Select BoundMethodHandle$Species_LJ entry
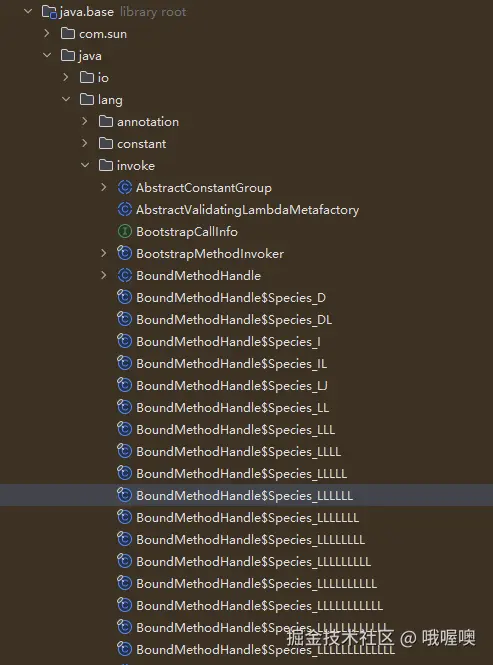The height and width of the screenshot is (665, 493). click(232, 386)
